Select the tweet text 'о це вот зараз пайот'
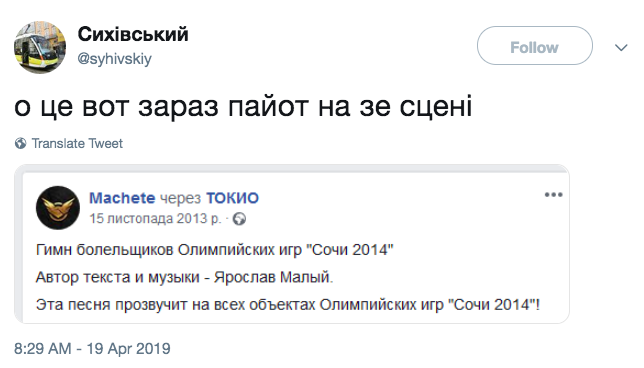 tap(161, 107)
